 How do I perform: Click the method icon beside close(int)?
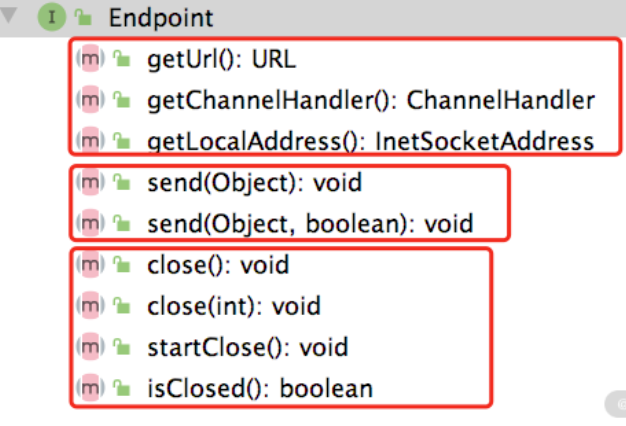point(90,307)
